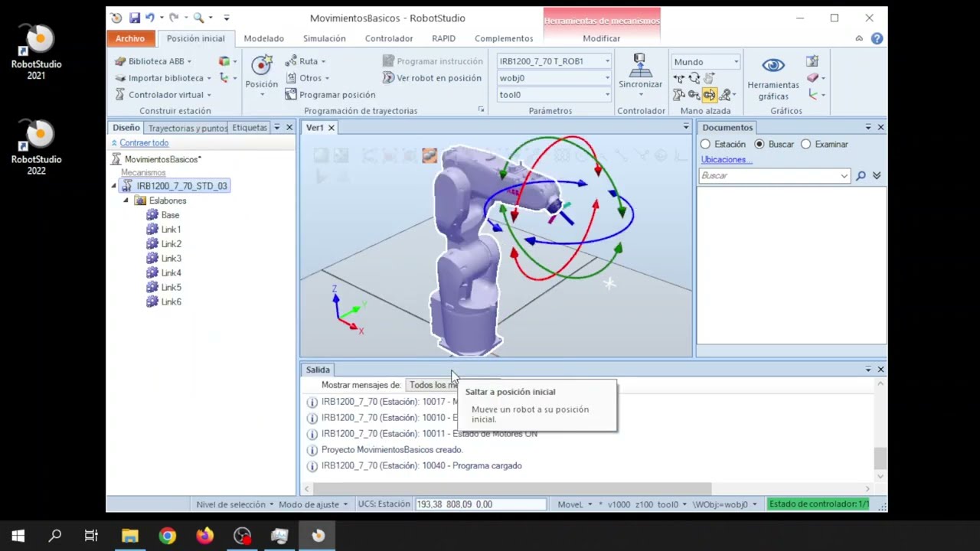980x551 pixels.
Task: Click the Sincronizar controller icon
Action: click(640, 66)
